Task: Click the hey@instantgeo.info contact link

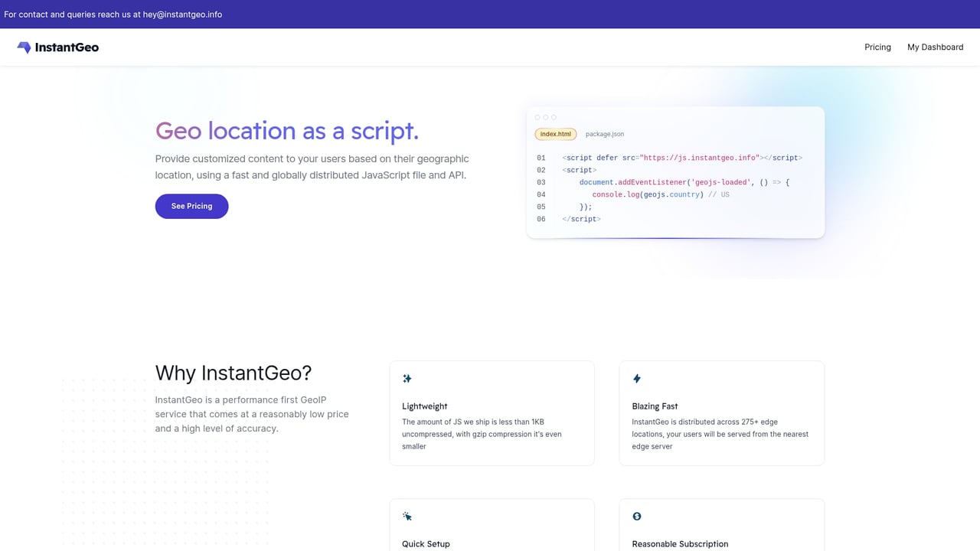Action: coord(182,14)
